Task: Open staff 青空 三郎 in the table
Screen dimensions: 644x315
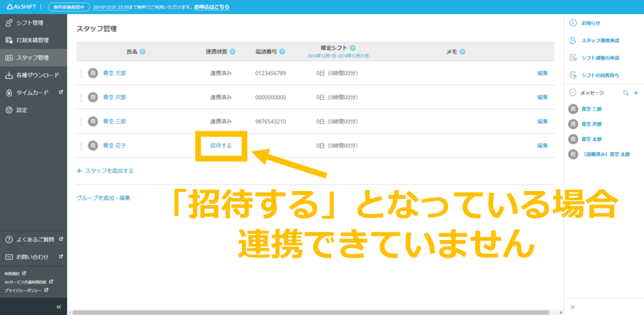Action: pyautogui.click(x=115, y=121)
